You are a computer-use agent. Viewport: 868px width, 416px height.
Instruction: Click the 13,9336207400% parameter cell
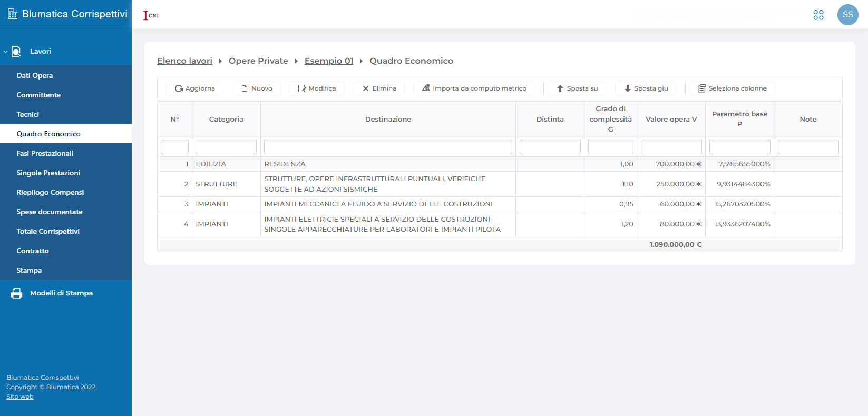[740, 224]
